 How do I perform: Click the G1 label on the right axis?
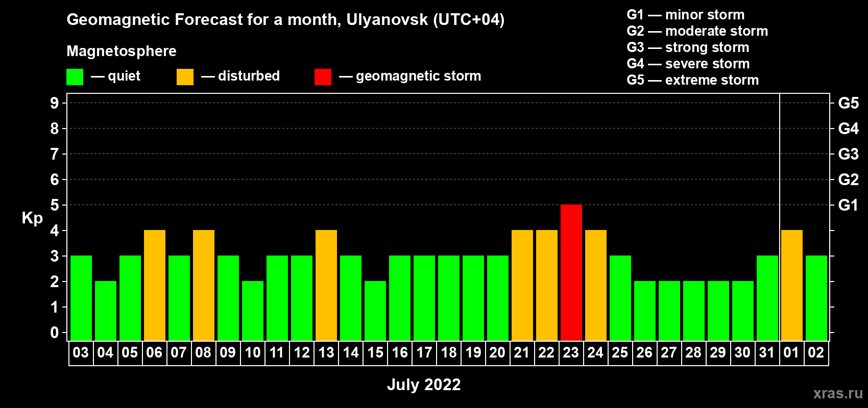(848, 205)
